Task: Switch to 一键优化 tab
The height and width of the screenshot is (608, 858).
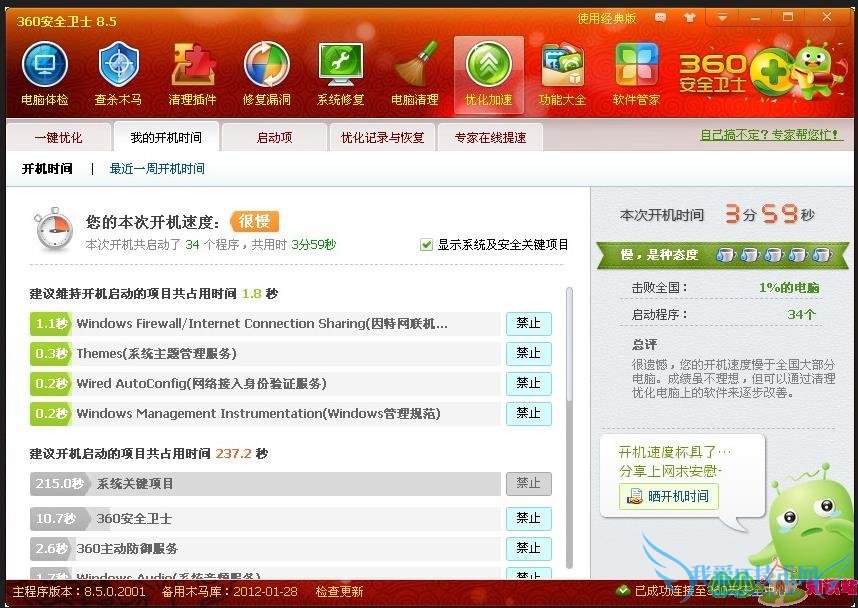Action: (59, 137)
